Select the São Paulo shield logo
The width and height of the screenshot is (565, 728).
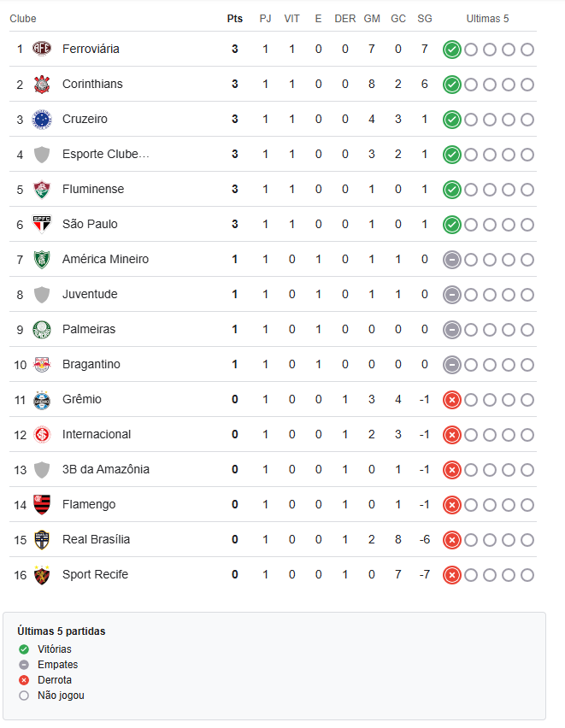[42, 224]
